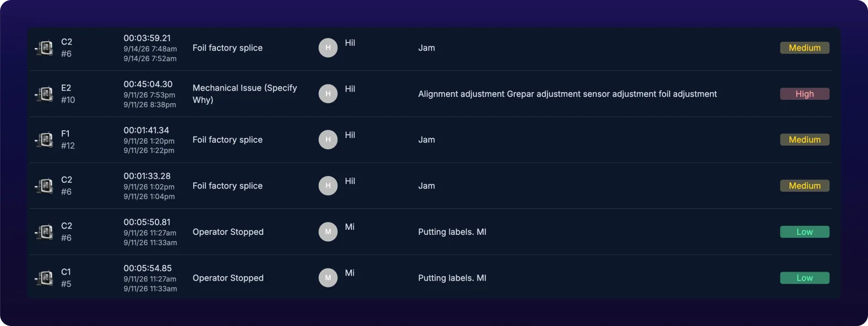Click the High severity badge

coord(805,94)
